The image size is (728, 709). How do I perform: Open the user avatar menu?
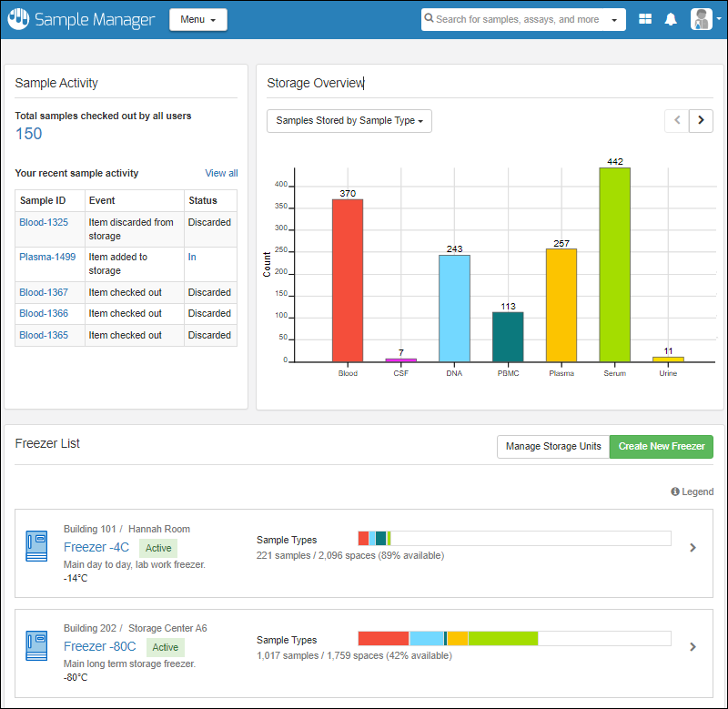point(701,19)
